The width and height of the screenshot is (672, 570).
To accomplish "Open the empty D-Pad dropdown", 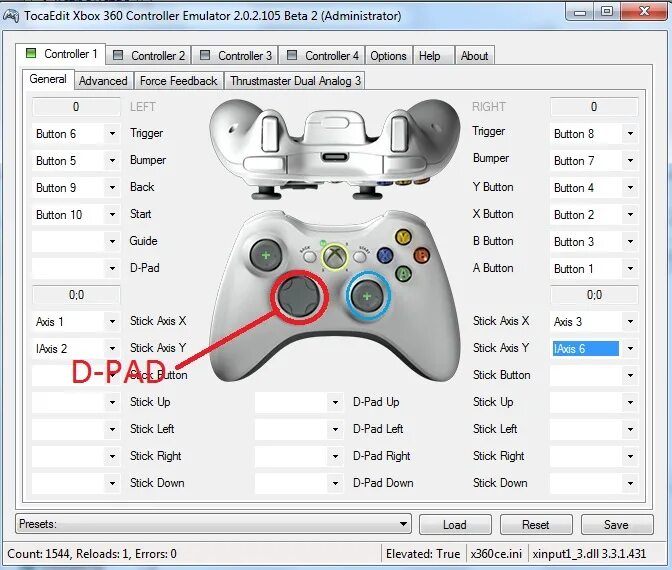I will coord(112,269).
